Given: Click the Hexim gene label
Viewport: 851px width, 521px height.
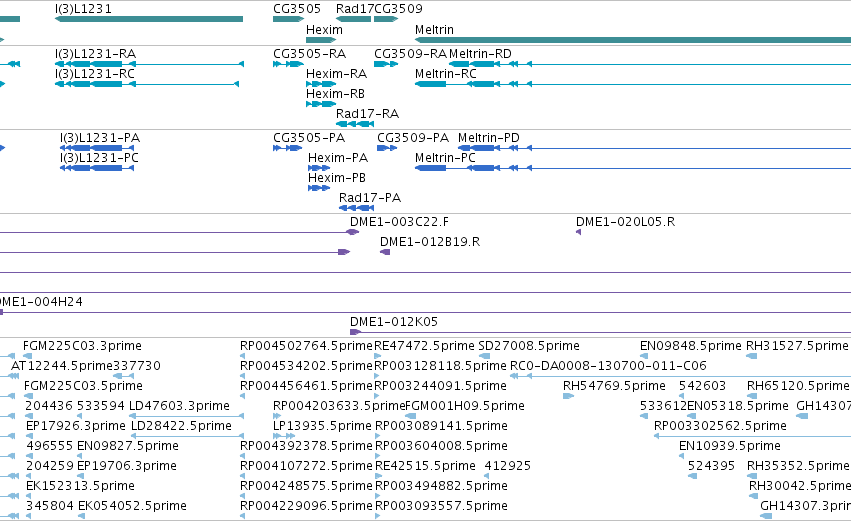Looking at the screenshot, I should click(x=325, y=30).
